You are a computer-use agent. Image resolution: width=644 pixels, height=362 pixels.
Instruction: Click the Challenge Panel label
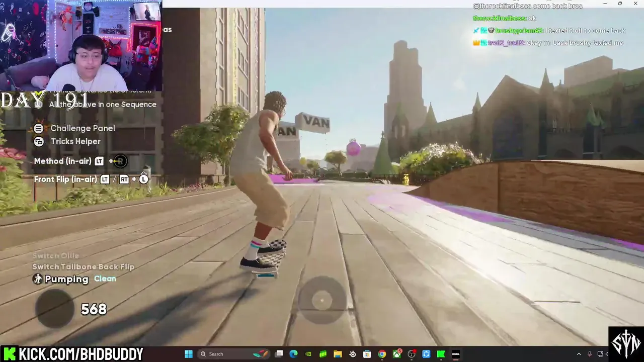click(x=83, y=128)
